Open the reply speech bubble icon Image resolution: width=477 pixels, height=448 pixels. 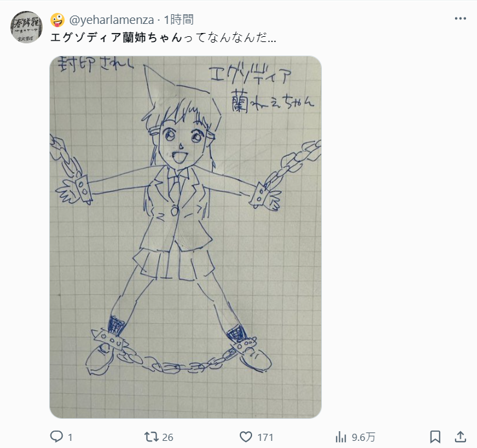(56, 437)
